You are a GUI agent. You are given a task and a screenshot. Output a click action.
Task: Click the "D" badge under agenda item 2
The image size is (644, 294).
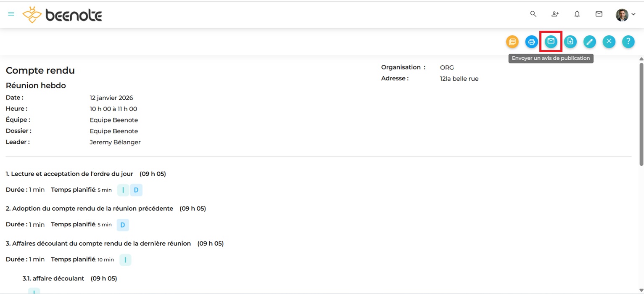(123, 225)
